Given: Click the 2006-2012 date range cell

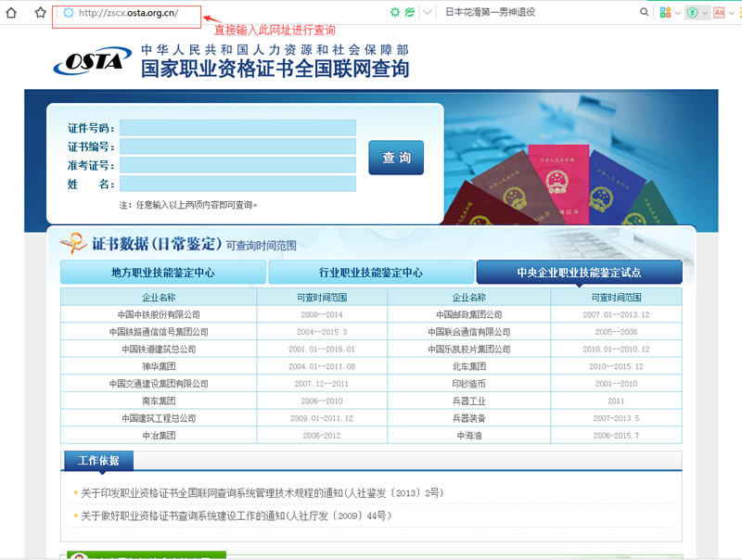Looking at the screenshot, I should click(322, 436).
